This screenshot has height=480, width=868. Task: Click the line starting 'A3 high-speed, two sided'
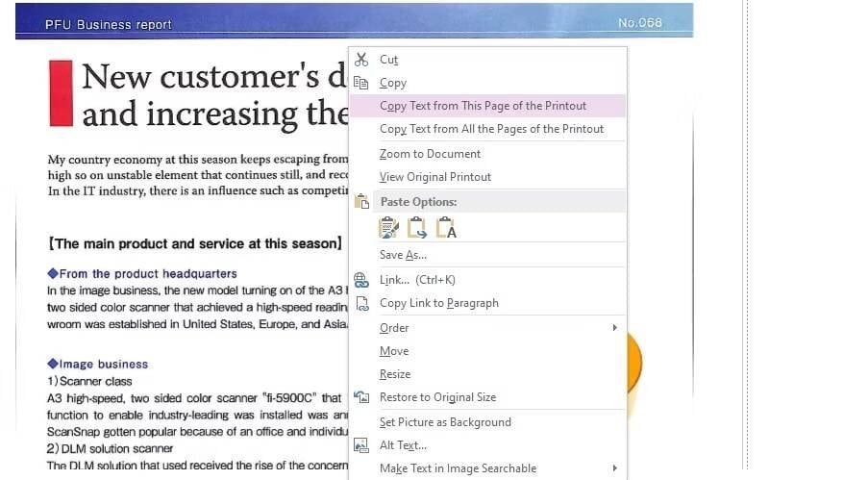(x=195, y=398)
